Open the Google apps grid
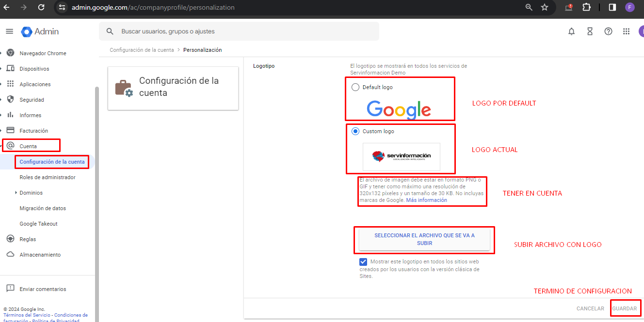 click(627, 31)
